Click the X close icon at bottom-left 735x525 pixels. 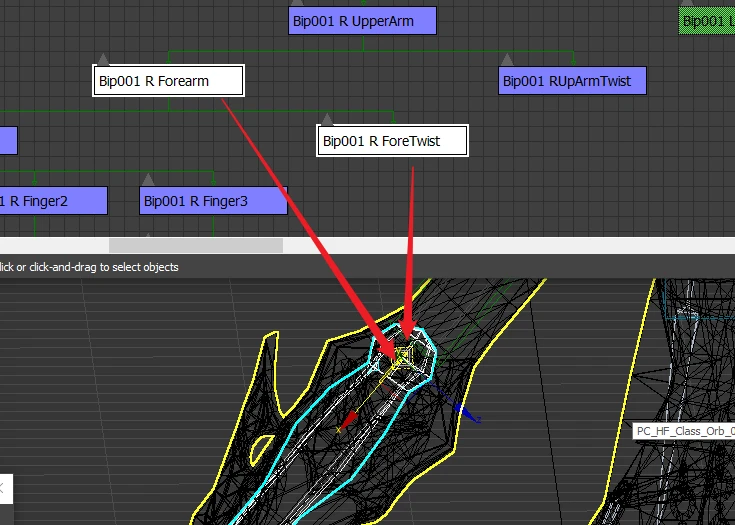(x=2, y=489)
